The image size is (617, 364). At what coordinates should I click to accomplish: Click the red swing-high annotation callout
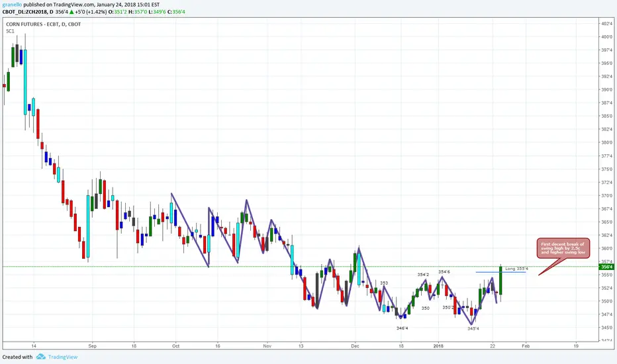(x=563, y=248)
